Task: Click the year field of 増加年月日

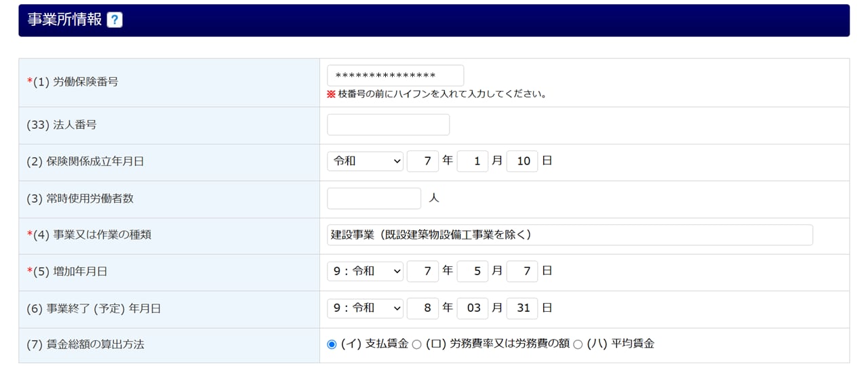Action: (x=422, y=271)
